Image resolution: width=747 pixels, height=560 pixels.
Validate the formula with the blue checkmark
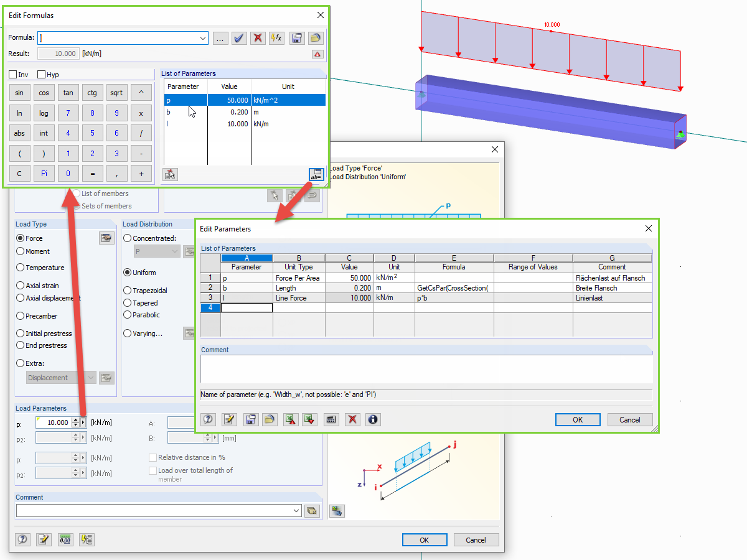tap(238, 38)
